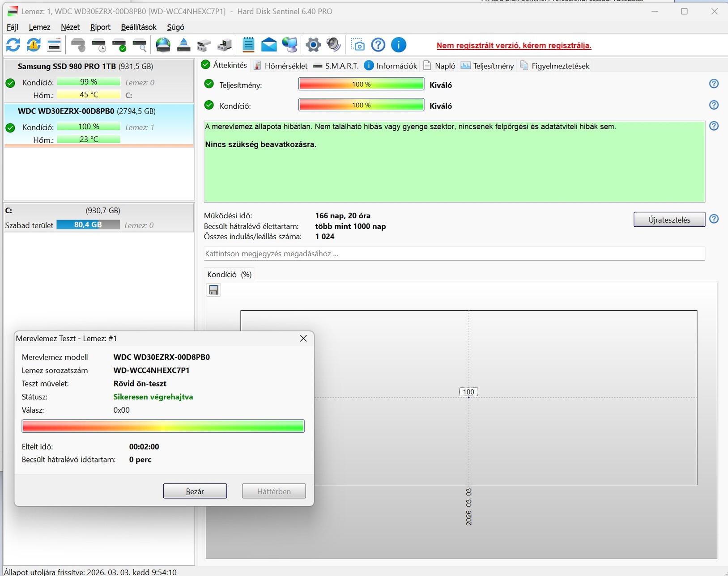Viewport: 728px width, 576px height.
Task: Click the 80,4 GB free space bar
Action: click(x=88, y=224)
